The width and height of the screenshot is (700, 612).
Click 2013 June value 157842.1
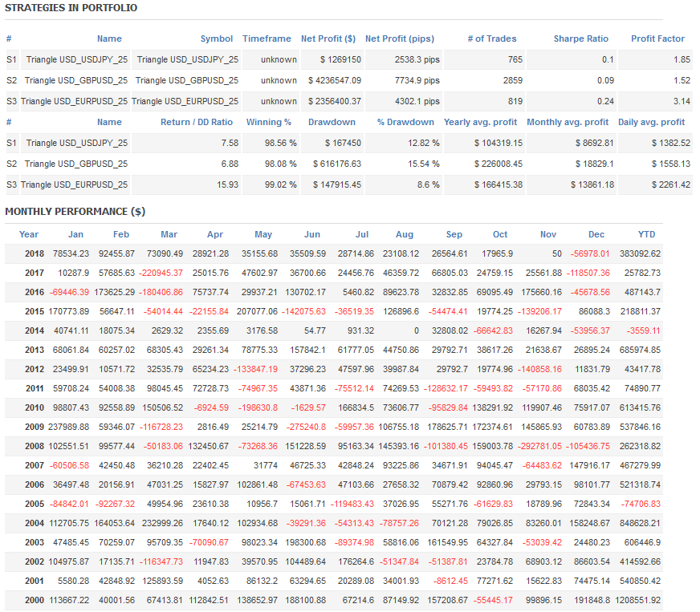(307, 351)
